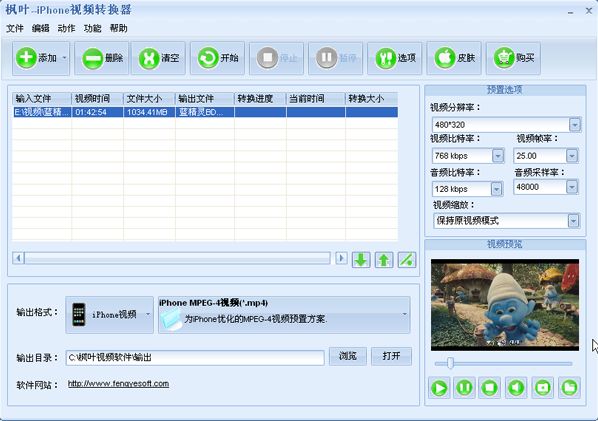598x421 pixels.
Task: Click the 当前时间 column header
Action: [316, 99]
